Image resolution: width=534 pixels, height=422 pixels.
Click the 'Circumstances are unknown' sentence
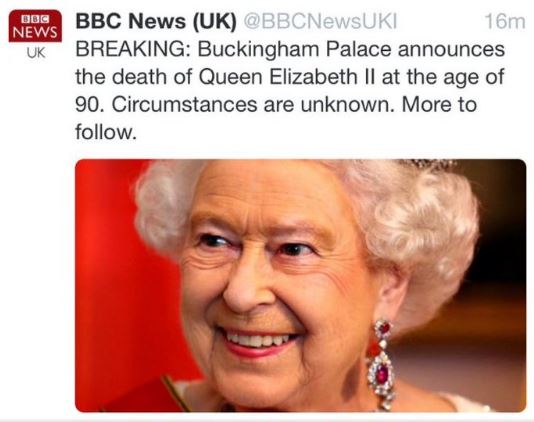click(x=253, y=104)
